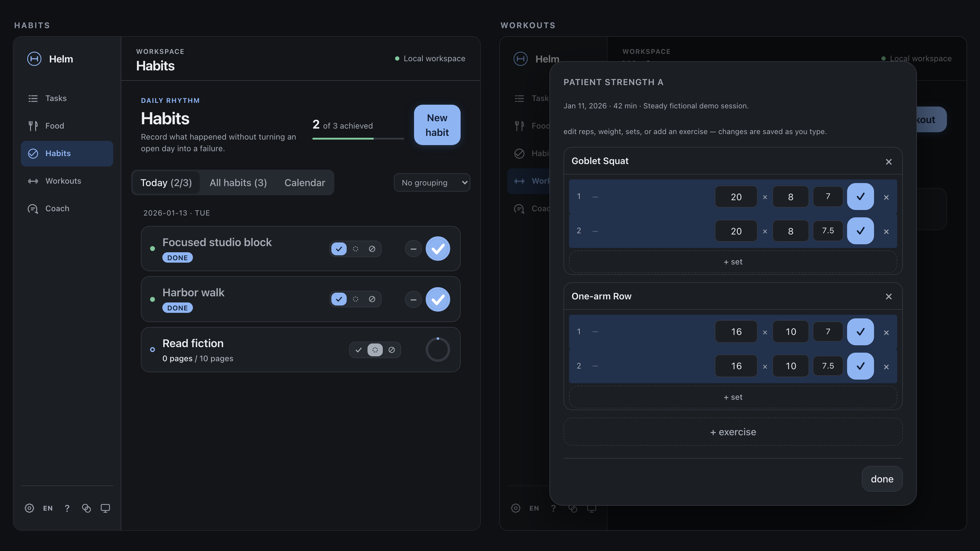Toggle One-arm Row set 1 completed check
This screenshot has width=980, height=551.
pyautogui.click(x=861, y=332)
